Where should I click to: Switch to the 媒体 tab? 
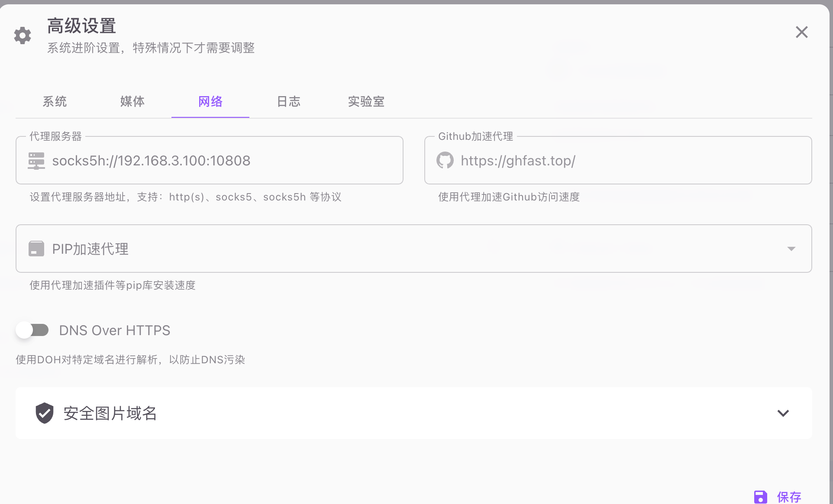(x=132, y=102)
